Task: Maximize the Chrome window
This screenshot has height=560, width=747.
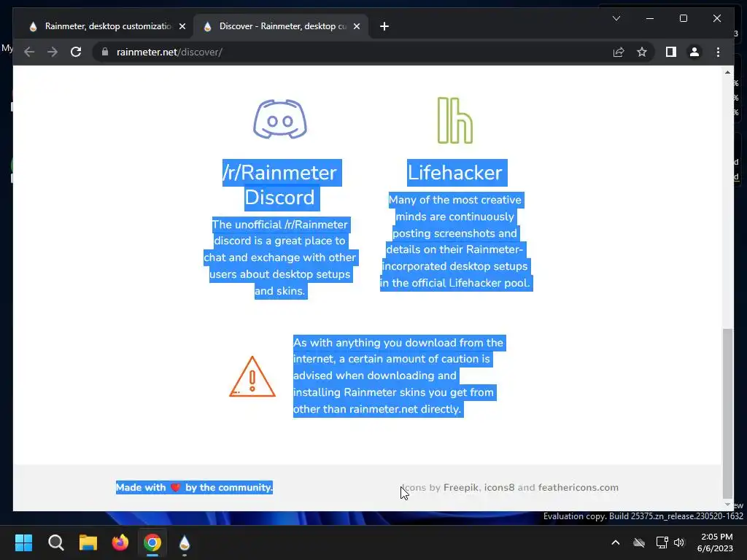Action: coord(683,18)
